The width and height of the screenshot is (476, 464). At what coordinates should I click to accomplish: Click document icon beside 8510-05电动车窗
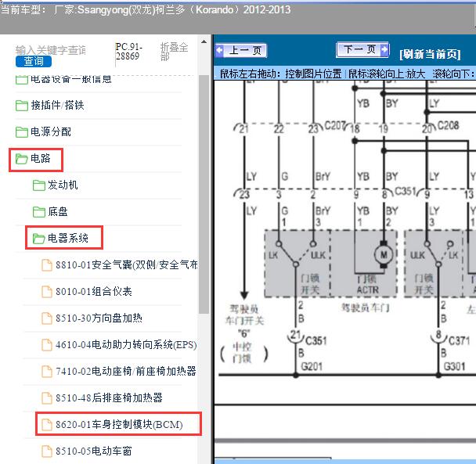point(47,451)
